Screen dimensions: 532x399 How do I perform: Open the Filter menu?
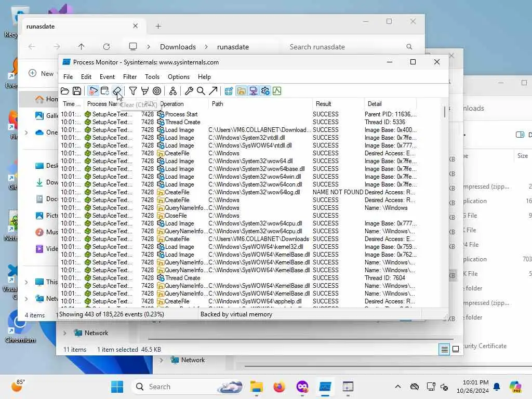coord(130,77)
